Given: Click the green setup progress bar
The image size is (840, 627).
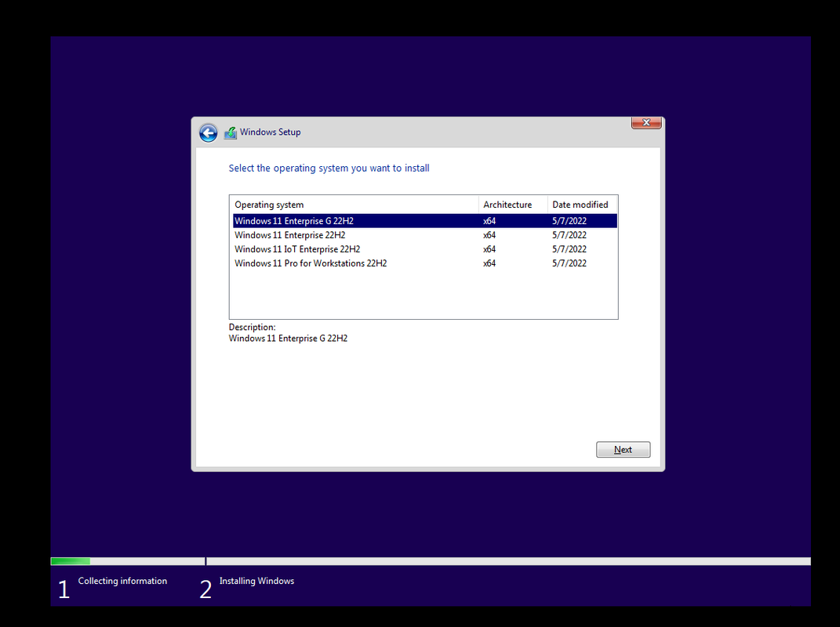Looking at the screenshot, I should 70,561.
